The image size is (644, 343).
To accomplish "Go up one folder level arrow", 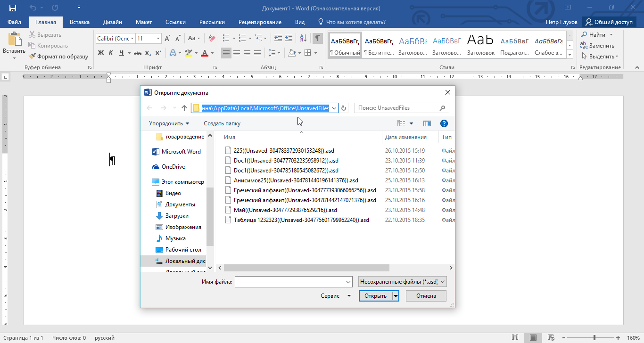I will tap(184, 108).
